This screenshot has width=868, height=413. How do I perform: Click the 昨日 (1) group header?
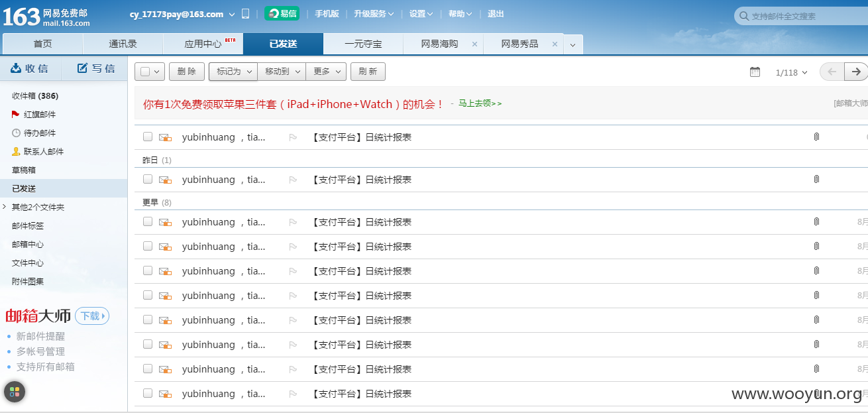pos(157,160)
